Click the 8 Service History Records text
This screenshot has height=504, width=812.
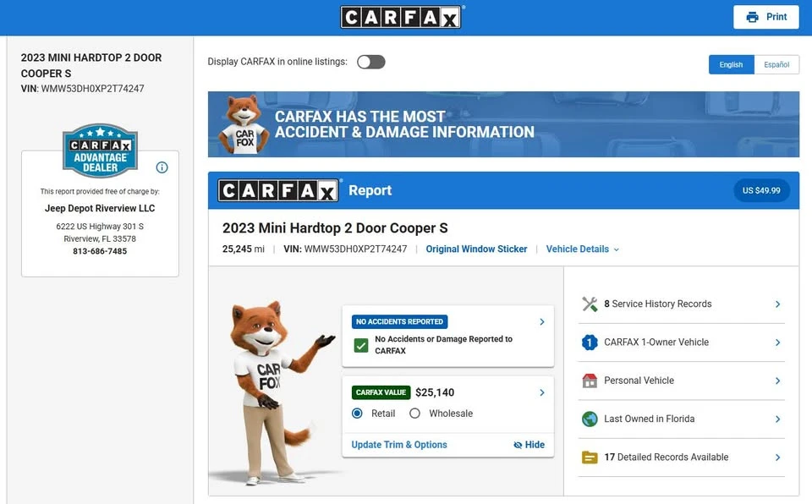click(658, 304)
